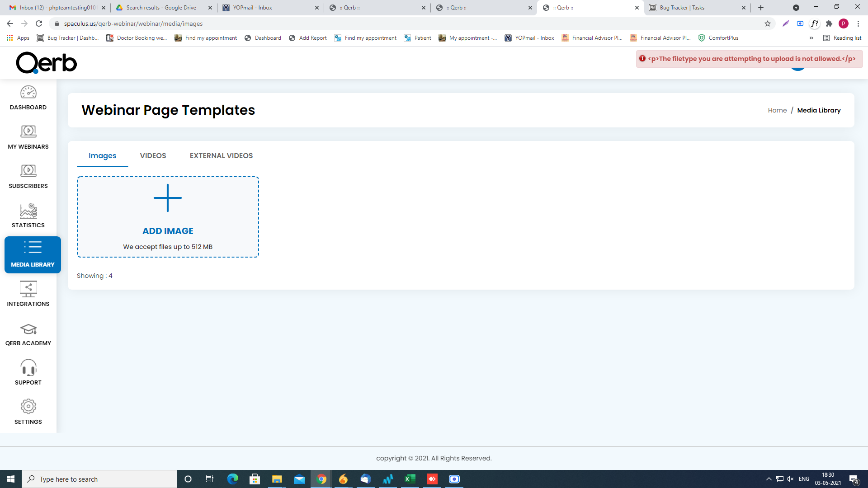Switch to the EXTERNAL VIDEOS tab

[221, 155]
